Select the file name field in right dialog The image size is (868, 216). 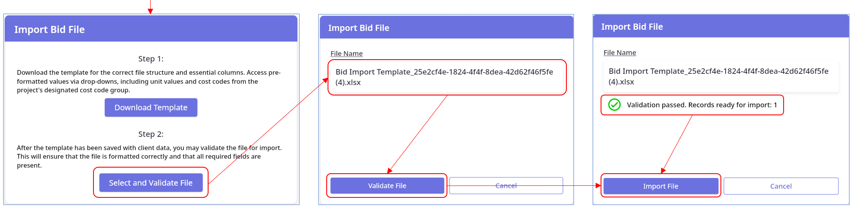pyautogui.click(x=721, y=76)
